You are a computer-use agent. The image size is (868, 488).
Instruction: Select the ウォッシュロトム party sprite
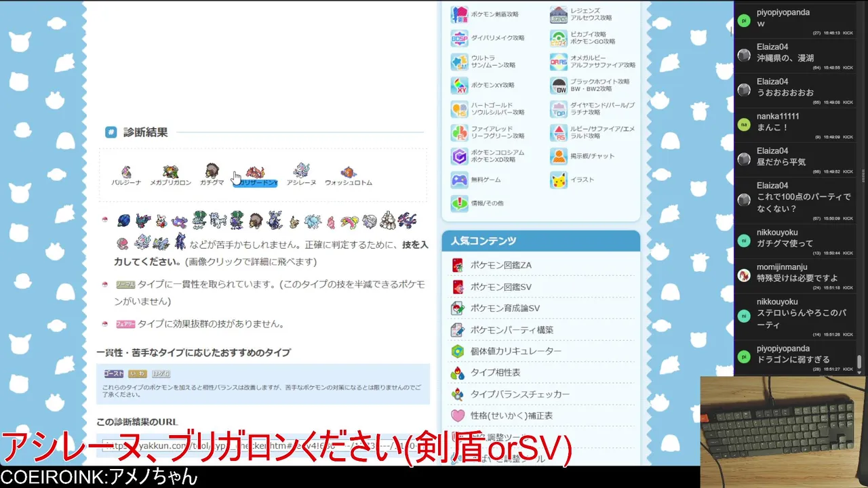pos(348,172)
